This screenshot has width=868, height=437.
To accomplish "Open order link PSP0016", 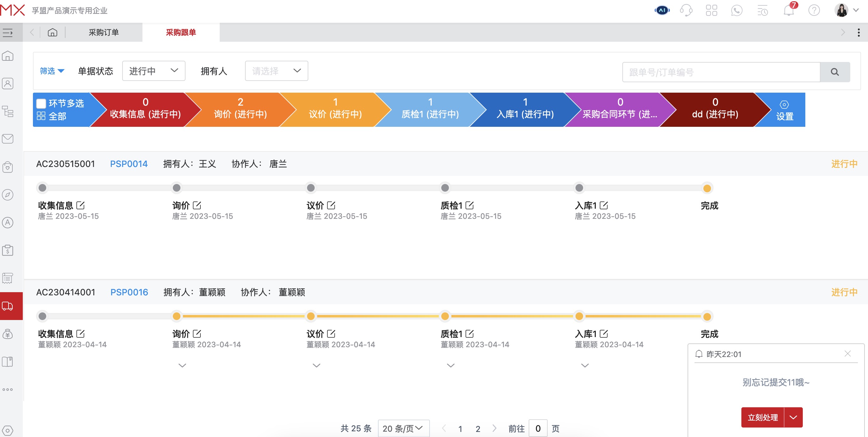I will click(x=129, y=292).
